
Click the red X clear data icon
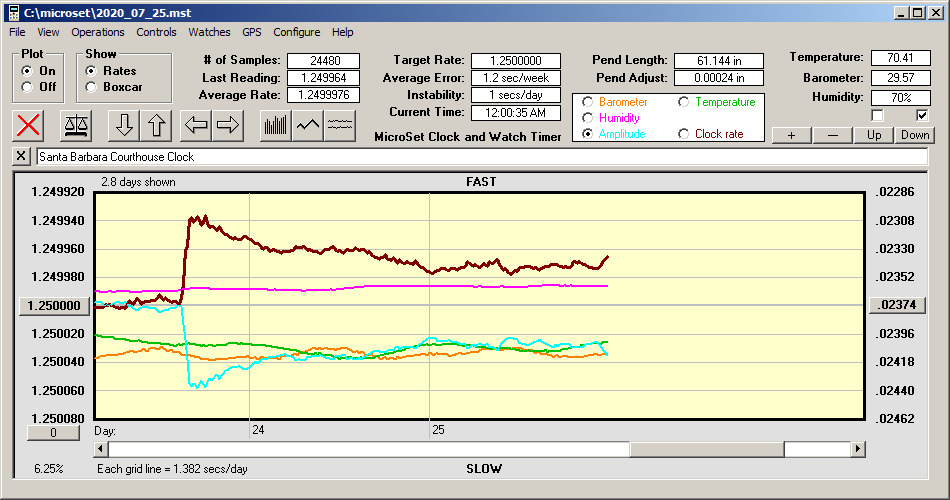tap(28, 125)
